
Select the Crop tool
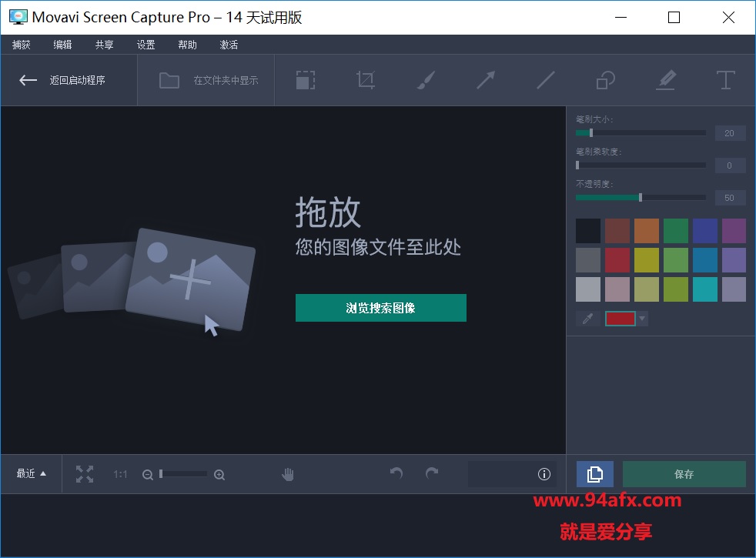tap(366, 80)
